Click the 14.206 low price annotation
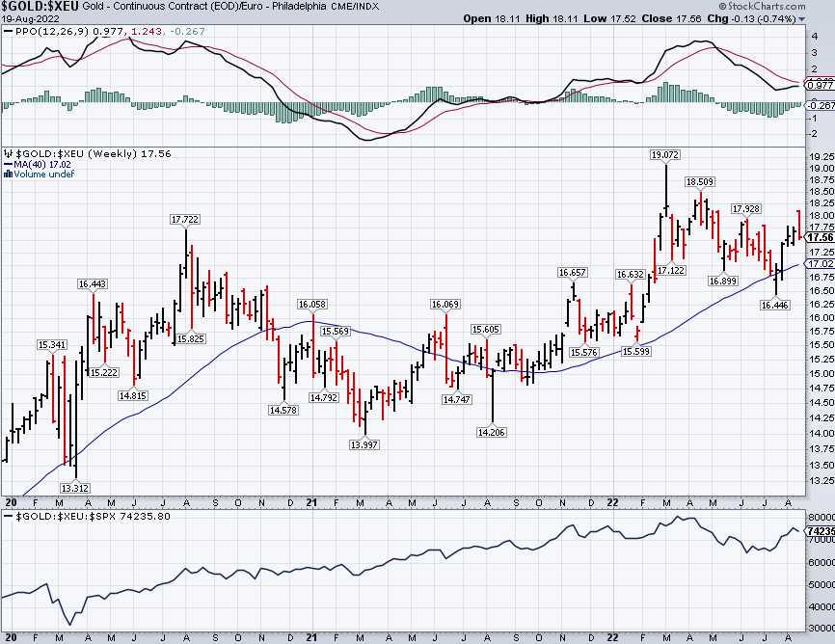 coord(493,433)
